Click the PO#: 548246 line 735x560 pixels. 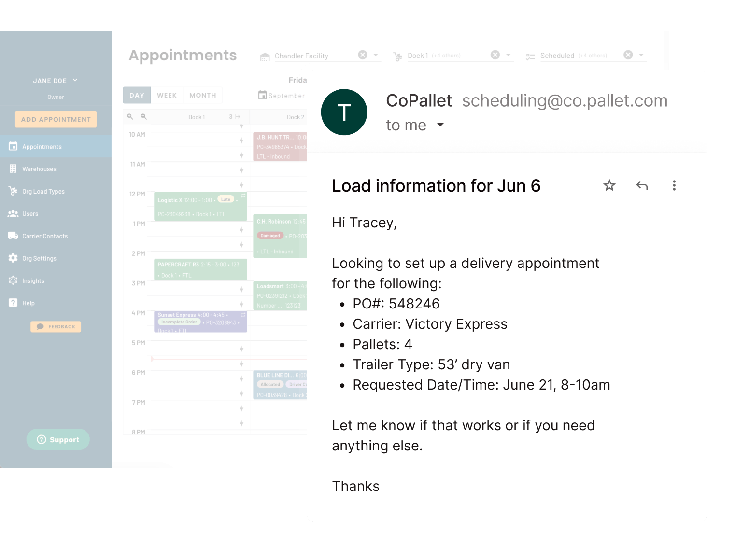click(396, 304)
